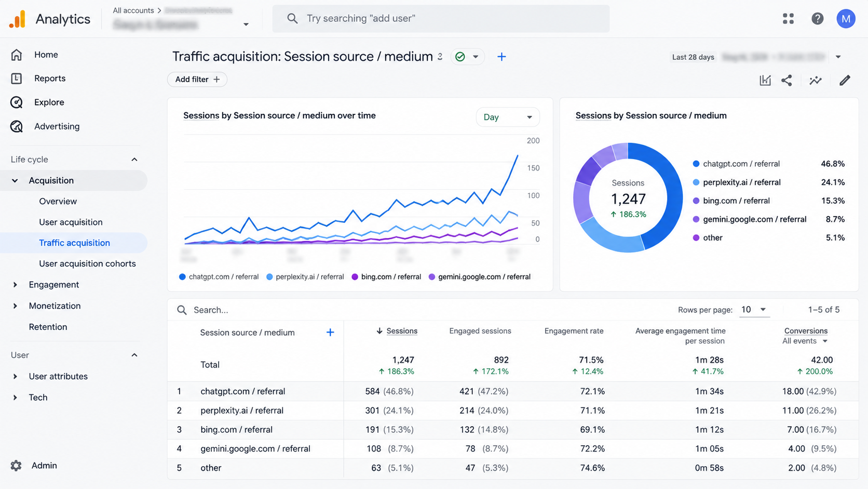The image size is (868, 489).
Task: Open the Day granularity dropdown
Action: click(507, 117)
